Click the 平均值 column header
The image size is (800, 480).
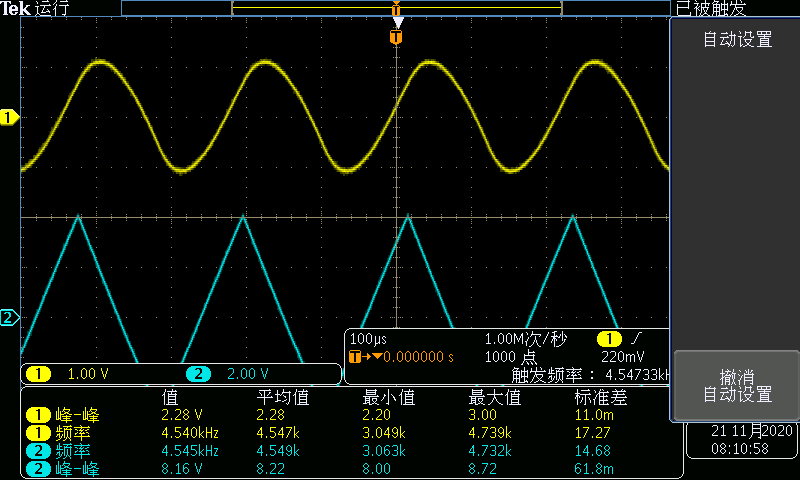[x=283, y=397]
